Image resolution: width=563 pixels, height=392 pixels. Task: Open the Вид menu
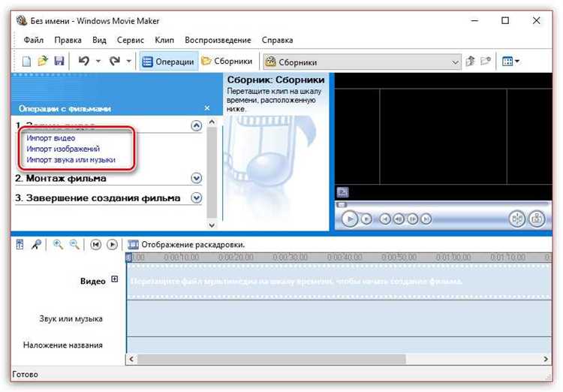(x=99, y=40)
